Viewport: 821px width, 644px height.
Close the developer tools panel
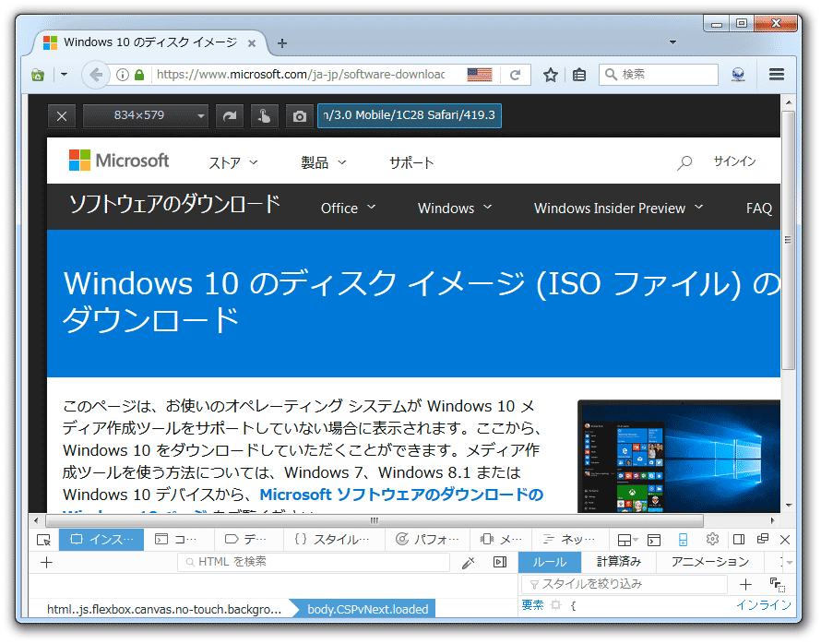pyautogui.click(x=785, y=540)
